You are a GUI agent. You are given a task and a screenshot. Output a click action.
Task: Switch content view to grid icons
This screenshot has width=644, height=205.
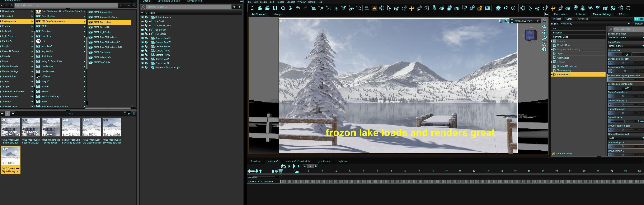coord(129,114)
